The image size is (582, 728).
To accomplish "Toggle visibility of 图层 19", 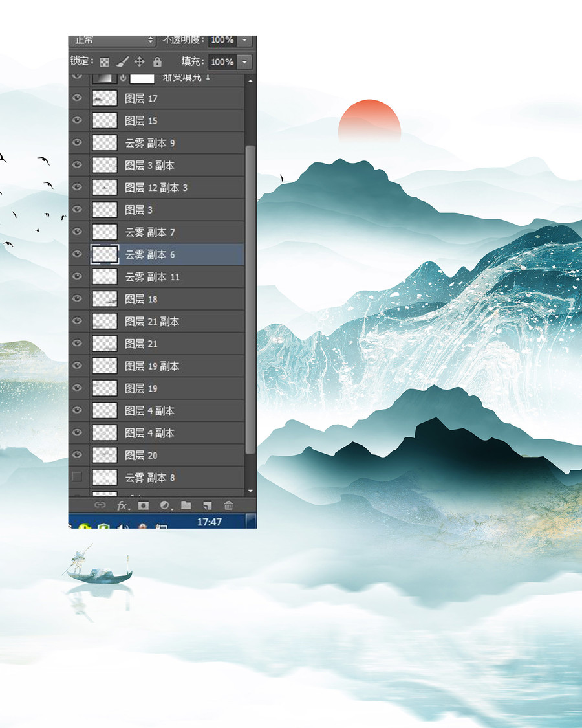I will [x=77, y=388].
